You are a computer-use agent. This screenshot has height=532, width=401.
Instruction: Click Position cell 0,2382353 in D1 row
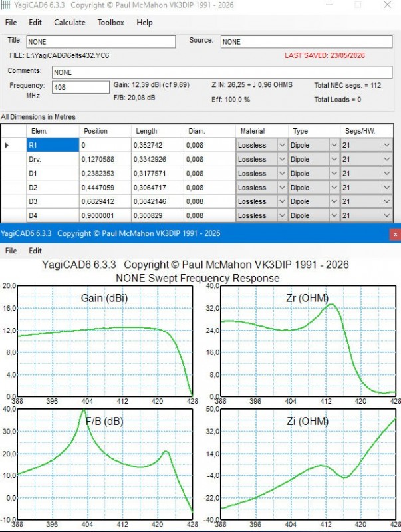coord(105,174)
